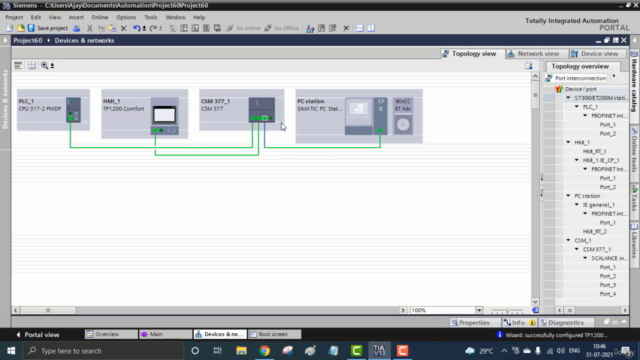This screenshot has height=360, width=640.
Task: Collapse the IE general_1 tree node
Action: point(577,205)
